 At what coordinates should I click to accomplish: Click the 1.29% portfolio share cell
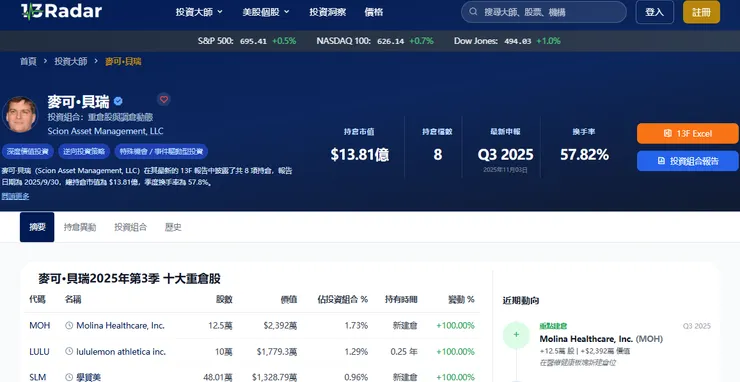pyautogui.click(x=356, y=351)
